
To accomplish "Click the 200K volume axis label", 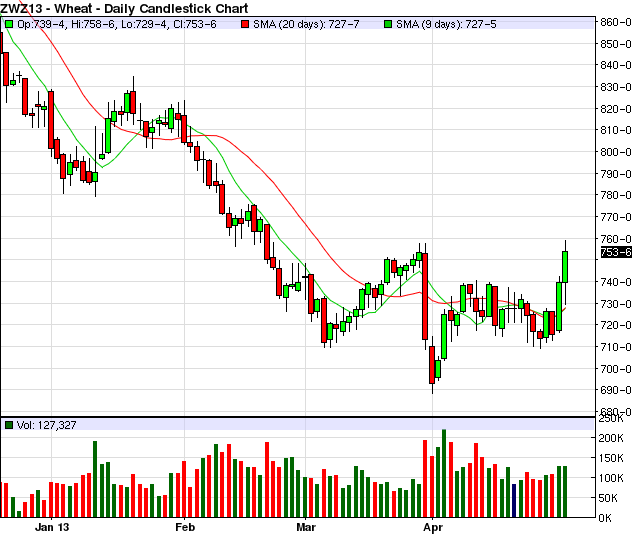I will pyautogui.click(x=611, y=438).
